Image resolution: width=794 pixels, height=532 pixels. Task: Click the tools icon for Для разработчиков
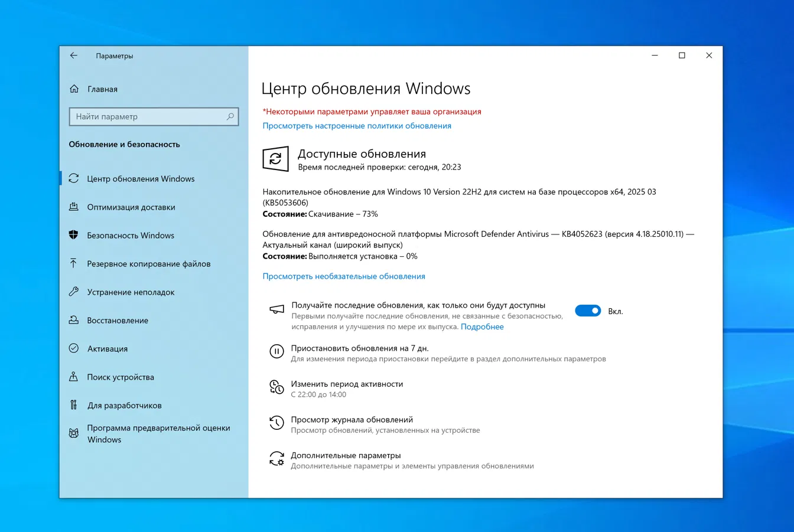(x=74, y=405)
